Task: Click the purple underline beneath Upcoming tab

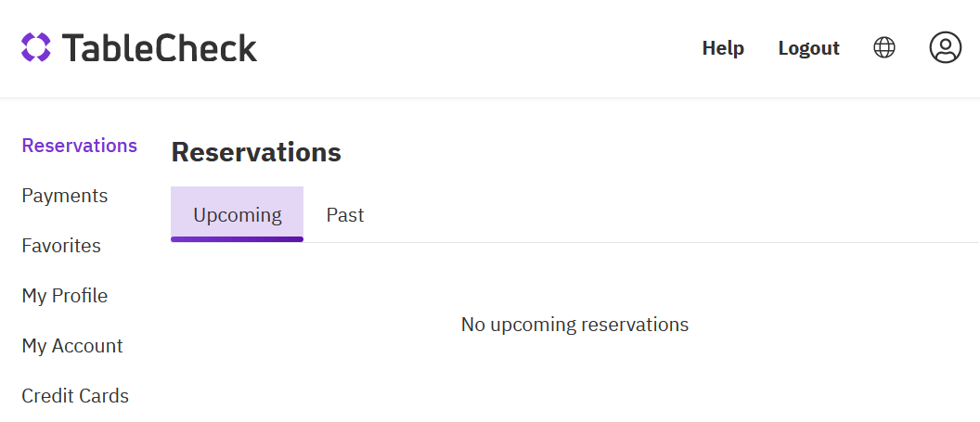Action: (237, 239)
